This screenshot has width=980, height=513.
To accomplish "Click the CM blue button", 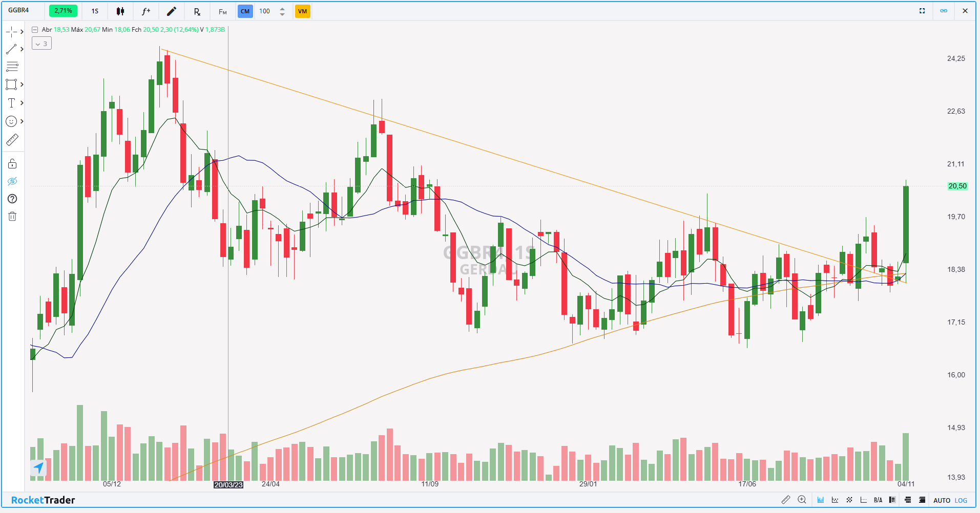I will click(245, 11).
